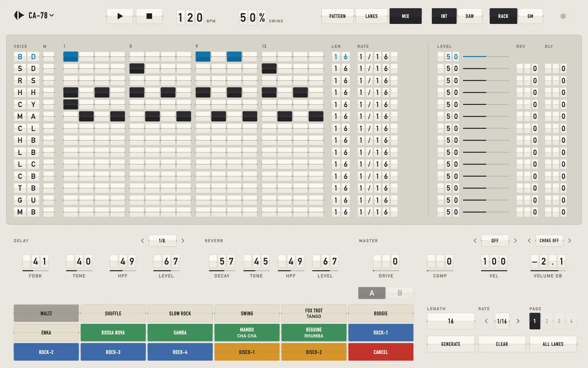Select page 1 button

pos(535,321)
